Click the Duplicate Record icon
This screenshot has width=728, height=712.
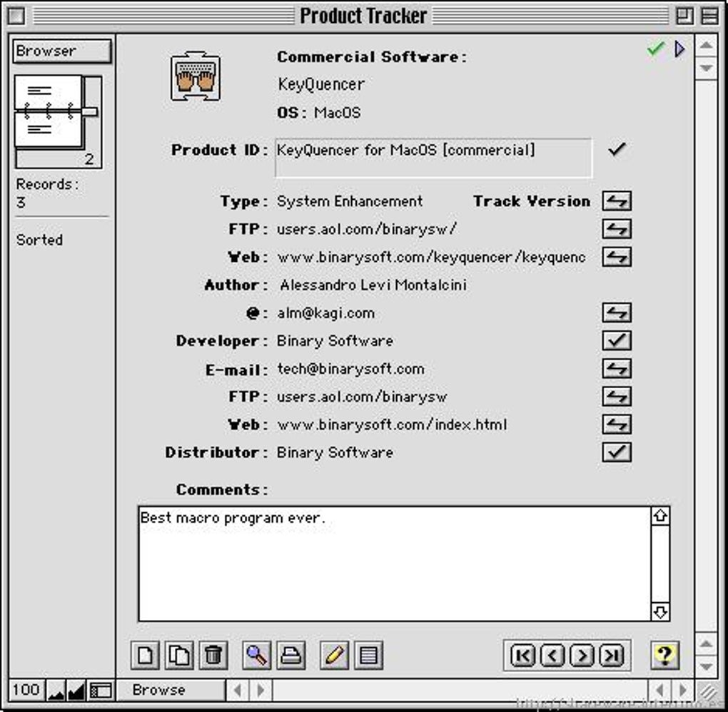coord(178,655)
